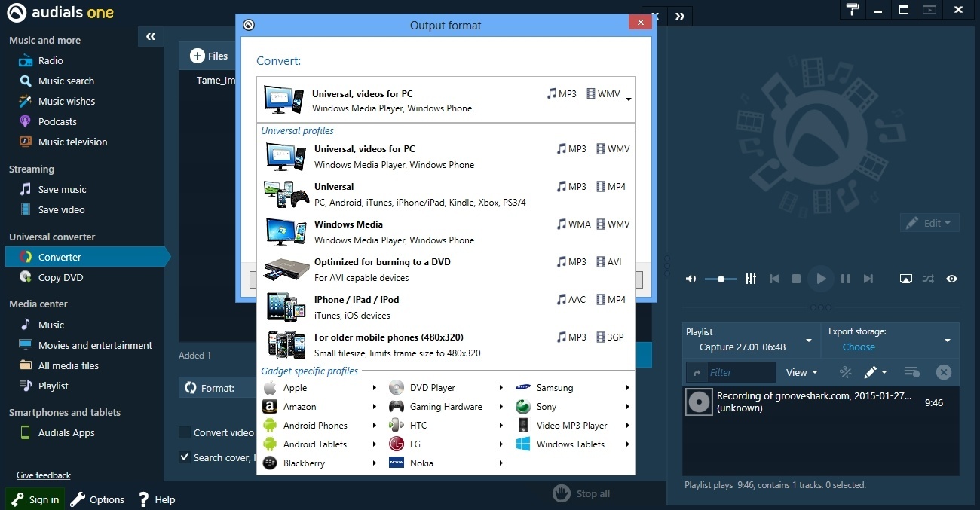980x510 pixels.
Task: Toggle the eye visualization view icon
Action: click(952, 279)
